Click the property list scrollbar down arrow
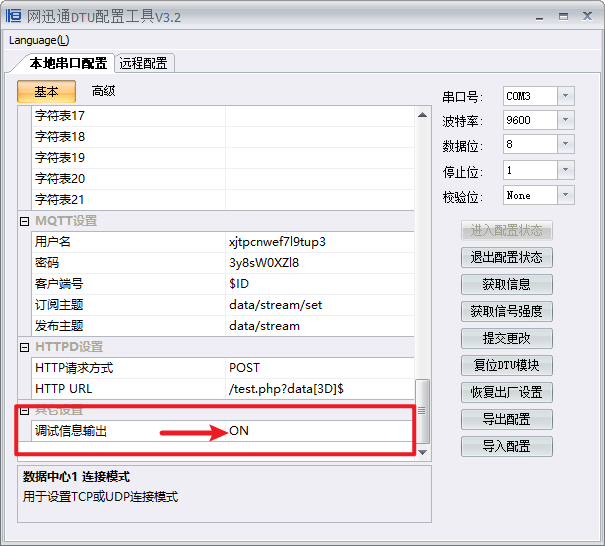 423,451
